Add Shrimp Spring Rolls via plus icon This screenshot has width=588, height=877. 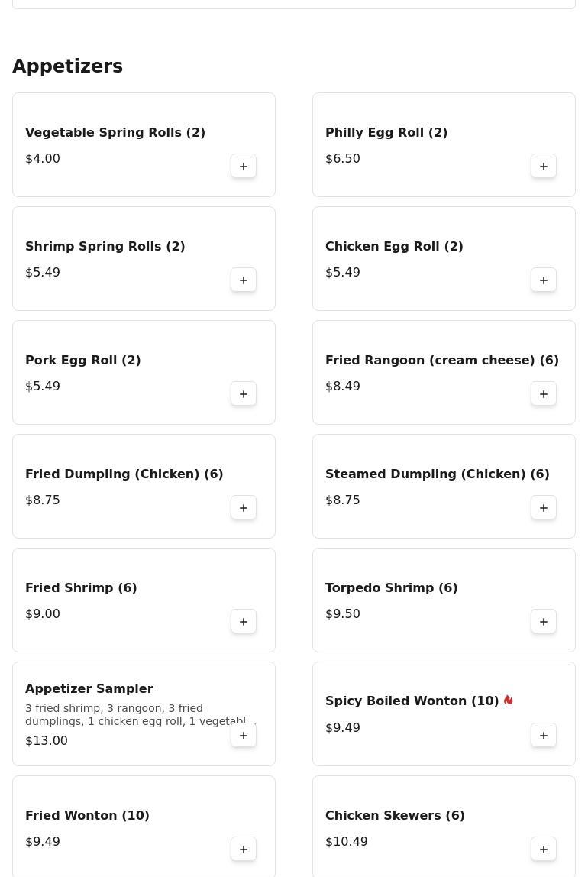[x=244, y=280]
